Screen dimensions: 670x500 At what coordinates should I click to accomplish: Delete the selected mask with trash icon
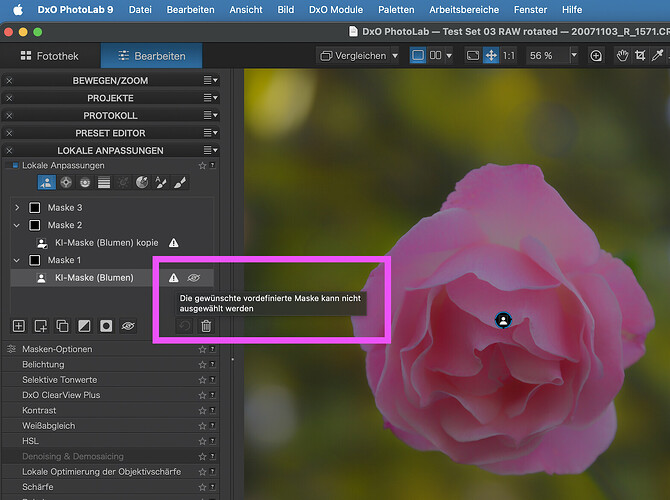[206, 326]
